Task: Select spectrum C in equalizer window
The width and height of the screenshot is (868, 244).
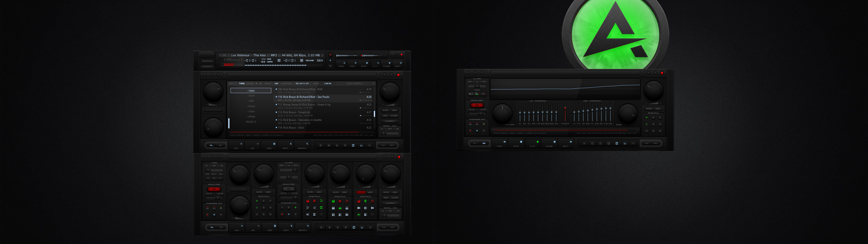Action: click(660, 118)
